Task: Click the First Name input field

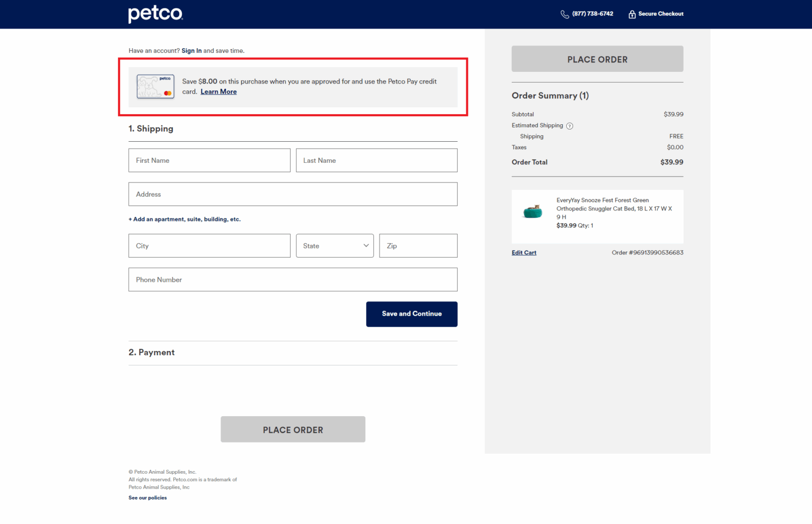Action: 209,160
